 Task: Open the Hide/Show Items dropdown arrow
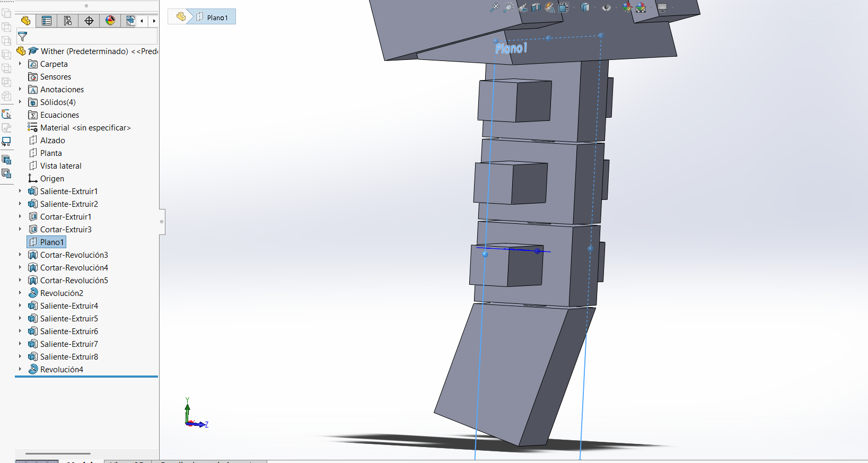[616, 7]
